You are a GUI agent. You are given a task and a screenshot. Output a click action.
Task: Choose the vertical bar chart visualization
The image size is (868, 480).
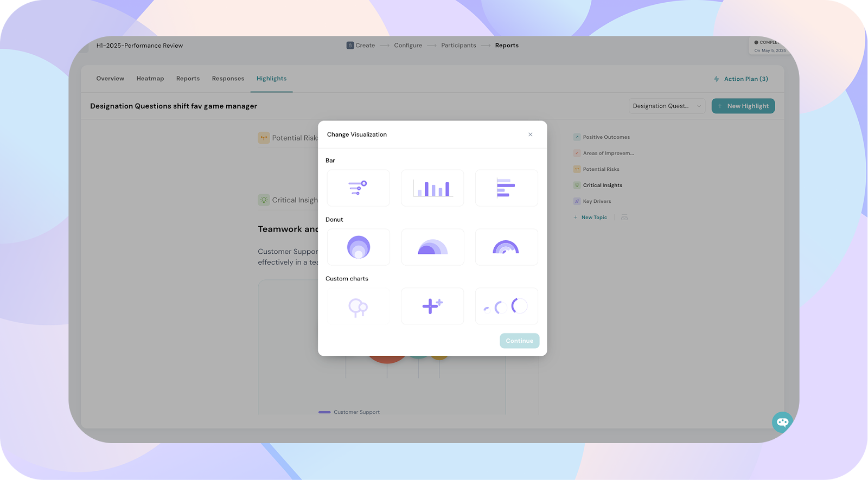432,188
